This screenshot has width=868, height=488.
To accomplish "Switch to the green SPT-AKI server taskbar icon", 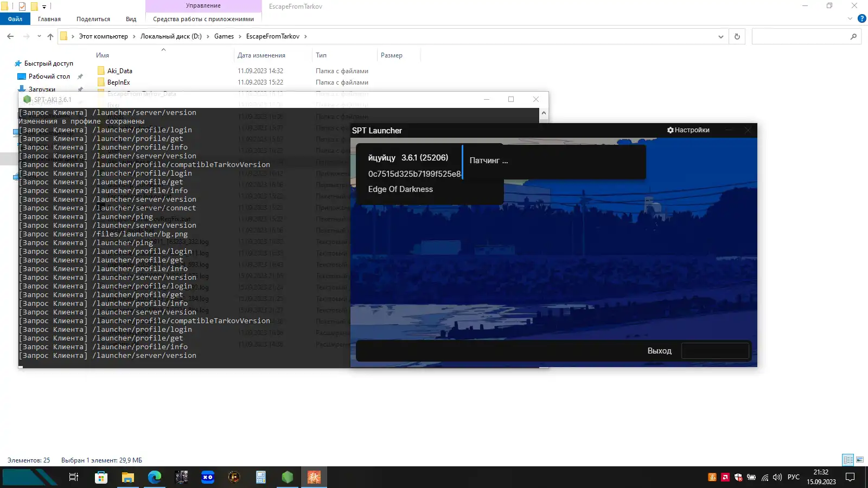I will tap(288, 477).
